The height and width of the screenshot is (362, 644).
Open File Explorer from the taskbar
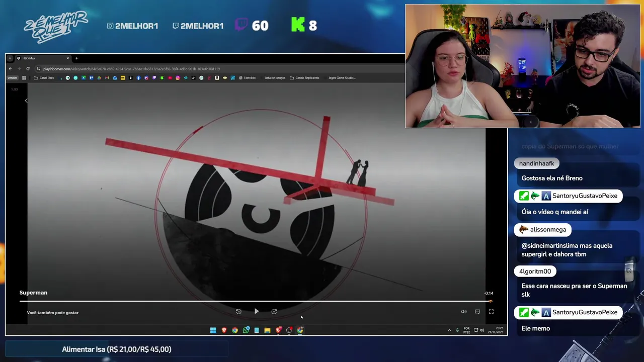pyautogui.click(x=267, y=330)
